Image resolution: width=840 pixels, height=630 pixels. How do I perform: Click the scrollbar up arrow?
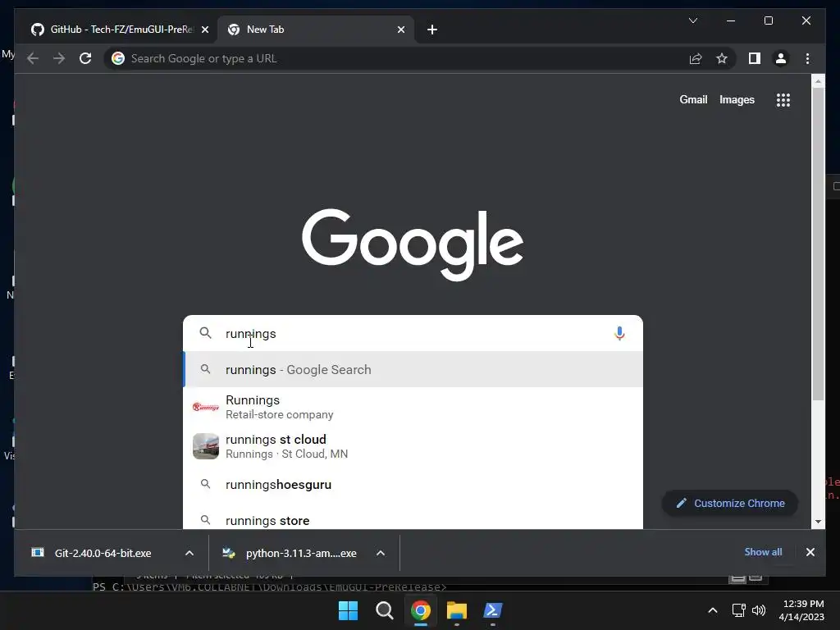point(818,81)
